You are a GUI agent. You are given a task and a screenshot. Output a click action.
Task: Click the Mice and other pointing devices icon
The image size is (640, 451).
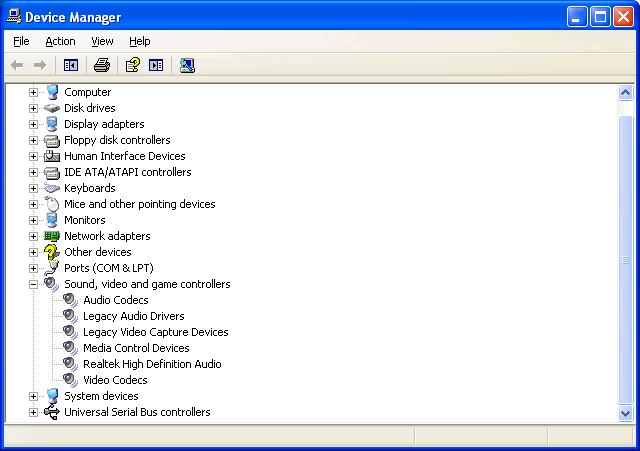(x=52, y=204)
